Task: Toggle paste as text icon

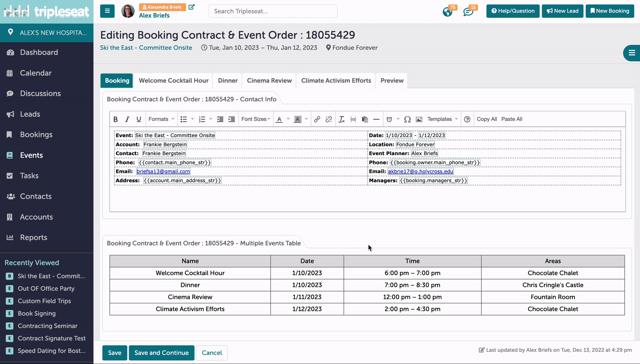Action: pyautogui.click(x=365, y=119)
